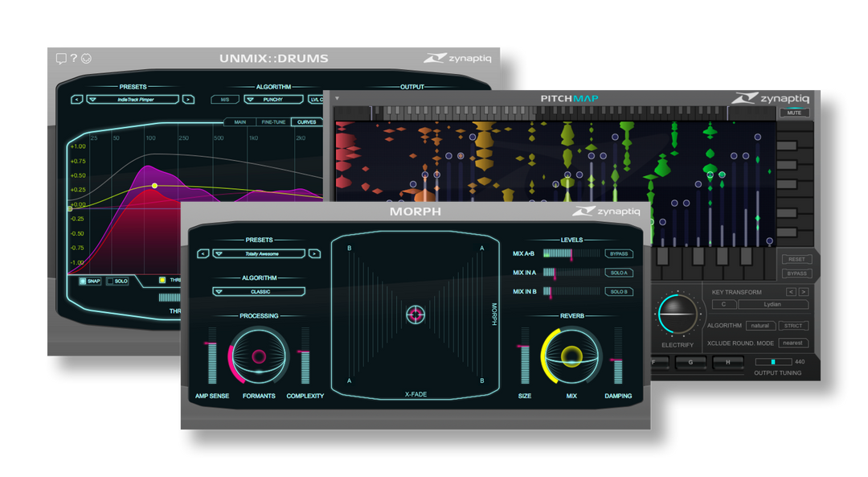Adjust MIX IN A level slider in MORPH
868x477 pixels.
(x=571, y=273)
